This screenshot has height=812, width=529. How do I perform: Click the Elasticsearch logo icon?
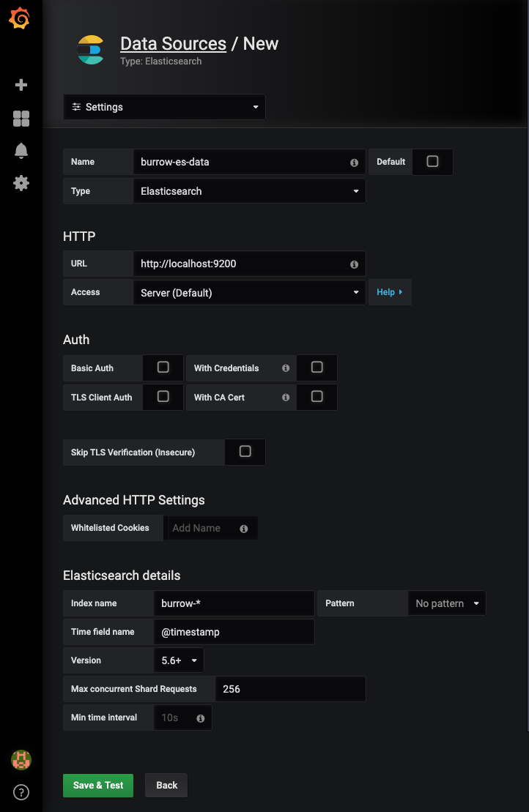[91, 50]
